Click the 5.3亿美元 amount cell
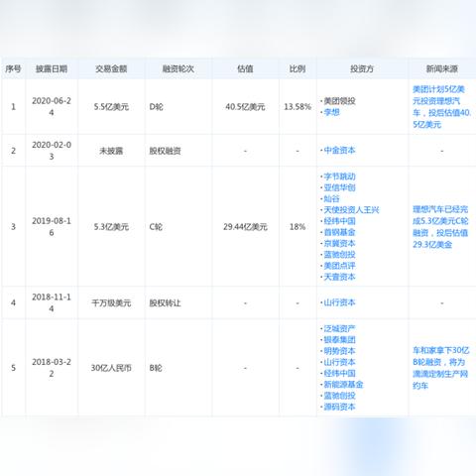The height and width of the screenshot is (476, 476). (x=111, y=227)
